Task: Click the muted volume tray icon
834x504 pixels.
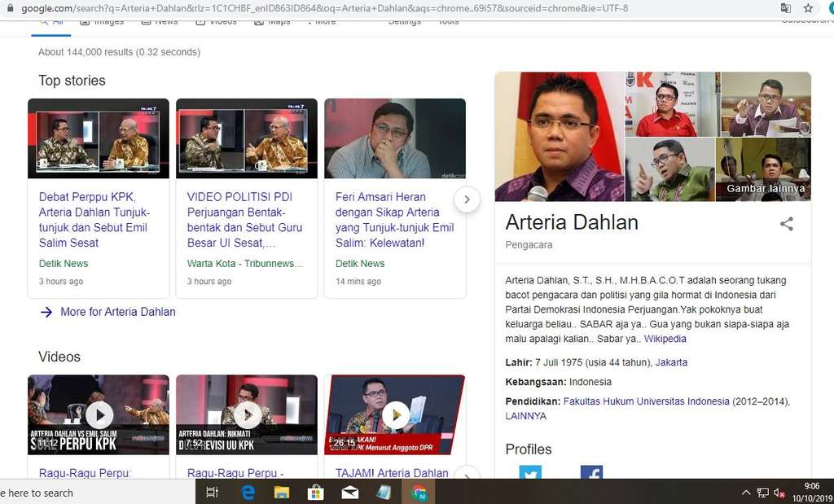Action: tap(779, 493)
